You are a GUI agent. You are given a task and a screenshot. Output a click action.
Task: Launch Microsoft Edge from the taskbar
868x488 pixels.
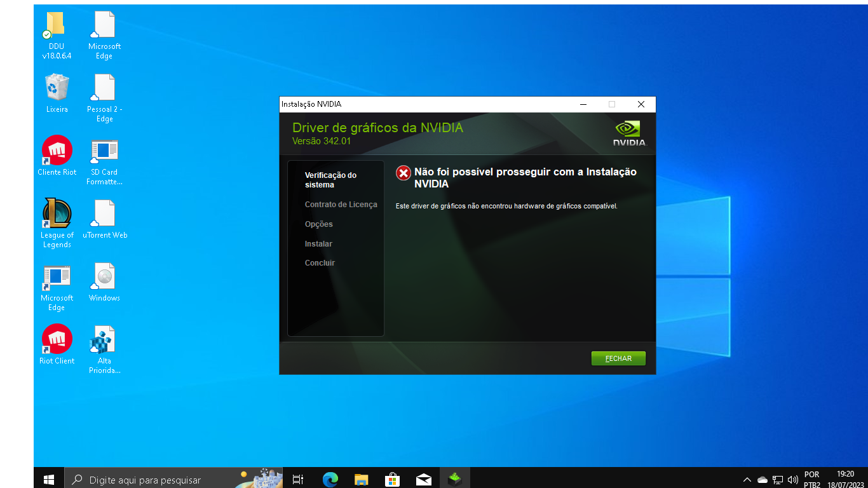click(x=330, y=480)
